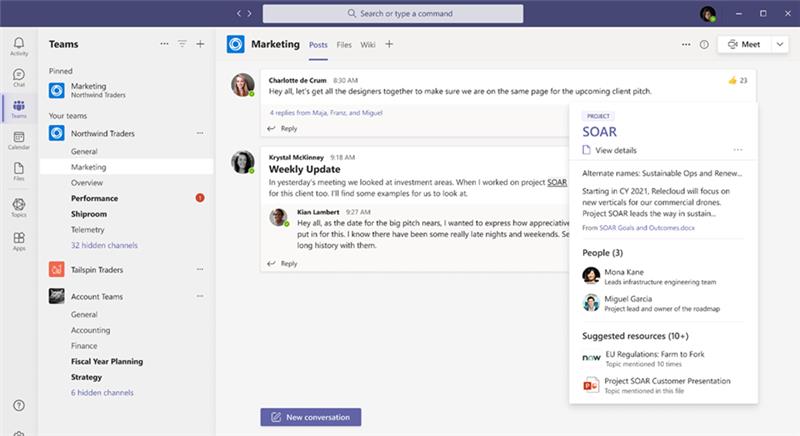Screen dimensions: 800x436
Task: Open Files in the app bar
Action: pos(19,172)
